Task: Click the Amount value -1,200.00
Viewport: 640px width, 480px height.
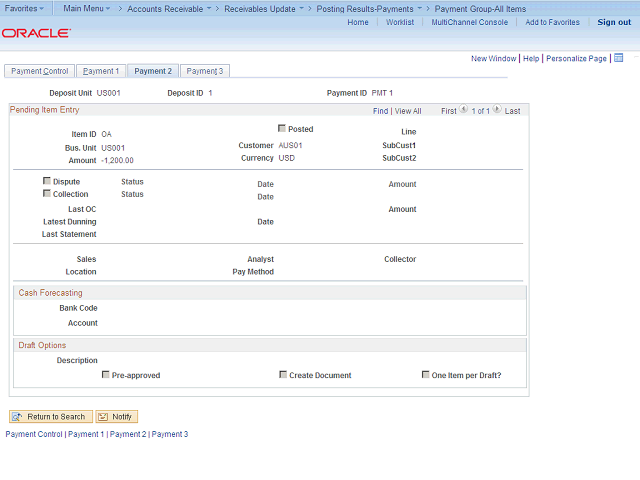Action: [117, 160]
